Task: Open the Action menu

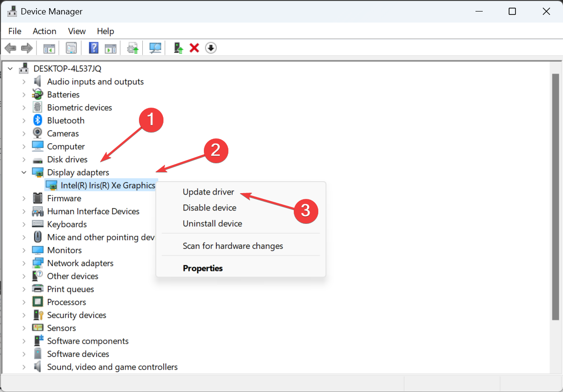Action: pos(45,31)
